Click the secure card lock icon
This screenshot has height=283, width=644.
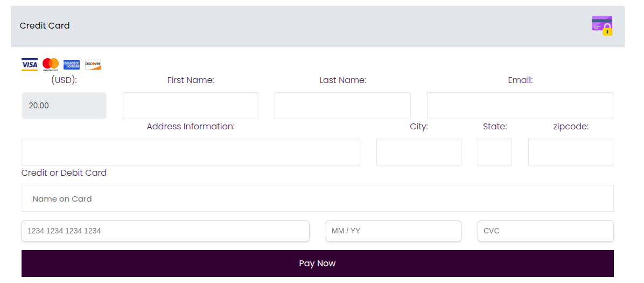click(602, 25)
